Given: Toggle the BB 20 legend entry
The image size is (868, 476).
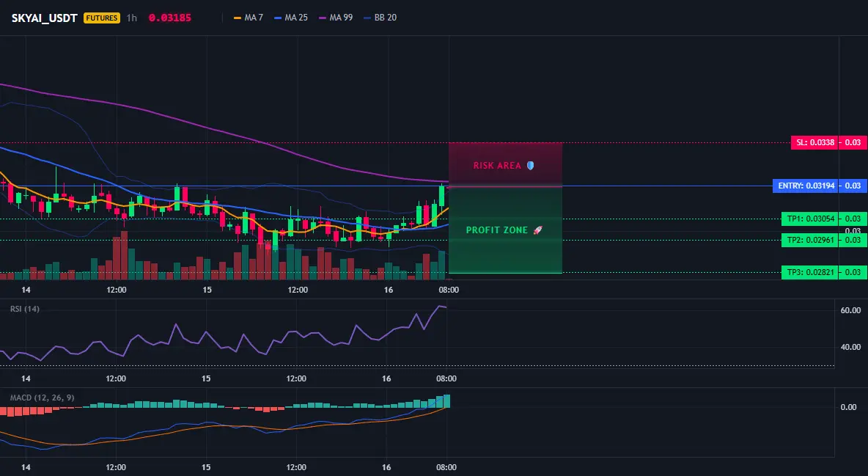Looking at the screenshot, I should (380, 18).
